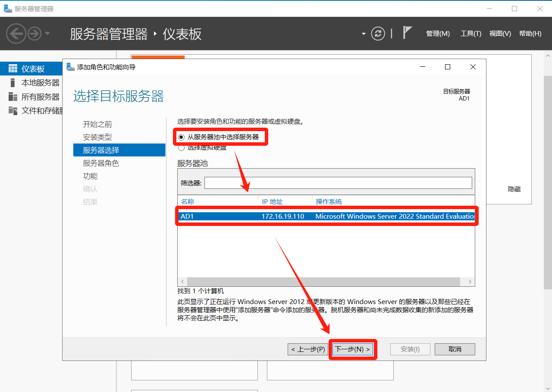This screenshot has width=552, height=392.
Task: Click the 筛选器 filter input field
Action: point(338,183)
